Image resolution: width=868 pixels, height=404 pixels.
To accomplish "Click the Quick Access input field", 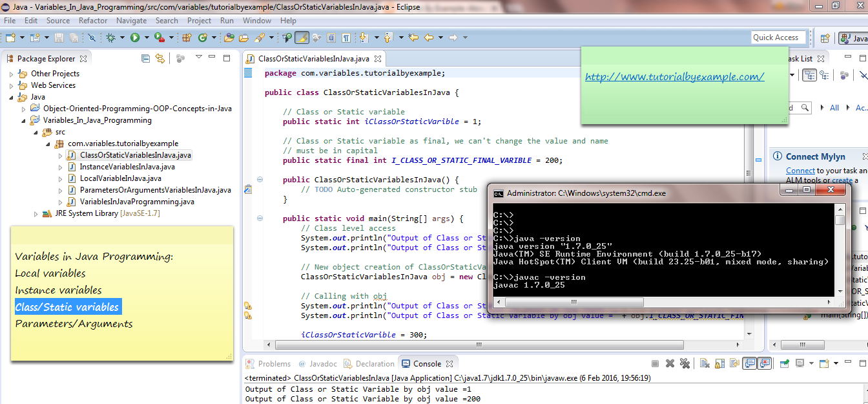I will pos(779,37).
